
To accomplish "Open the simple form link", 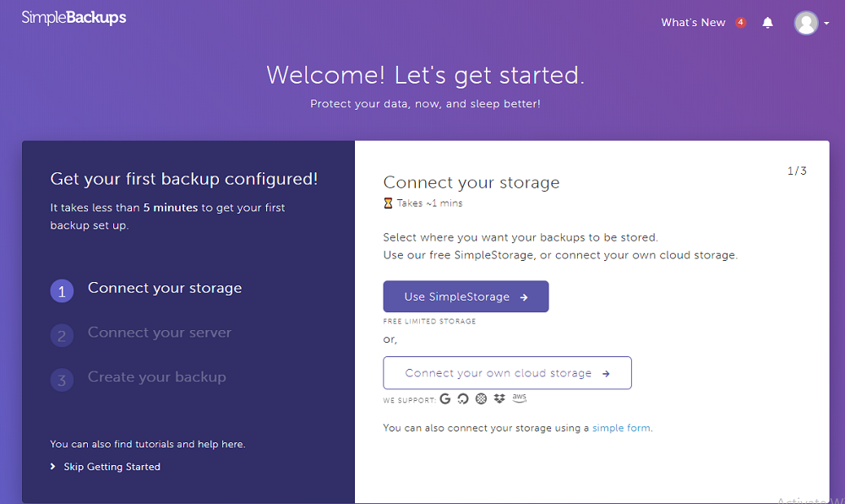I will click(x=622, y=427).
